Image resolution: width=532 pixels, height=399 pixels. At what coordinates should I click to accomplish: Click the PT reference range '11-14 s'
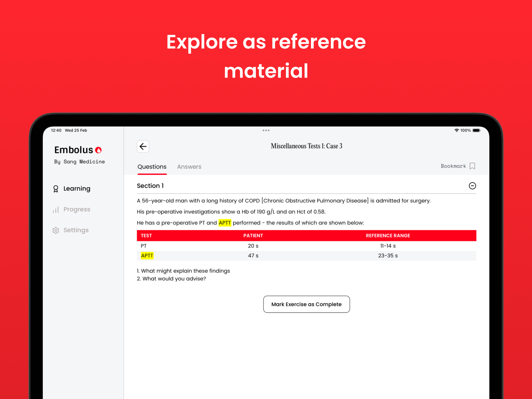(x=388, y=246)
